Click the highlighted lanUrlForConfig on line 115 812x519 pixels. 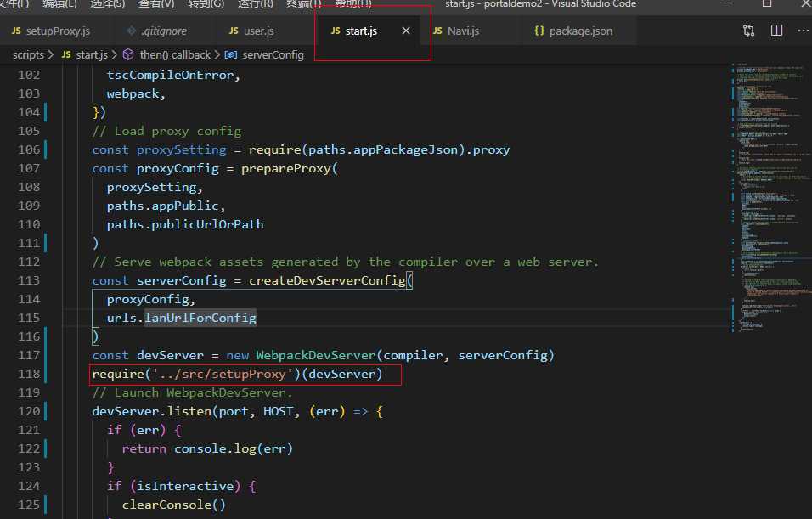(200, 318)
